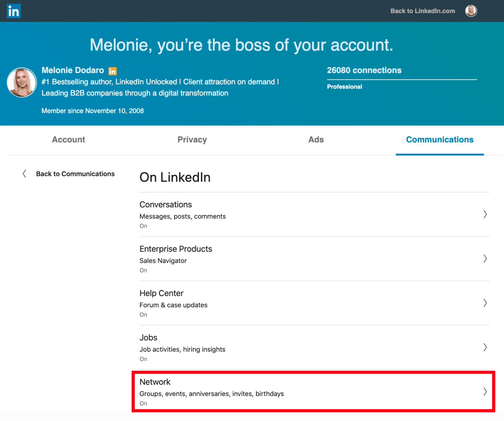This screenshot has height=421, width=504.
Task: Toggle the Network setting On indicator
Action: pos(143,403)
